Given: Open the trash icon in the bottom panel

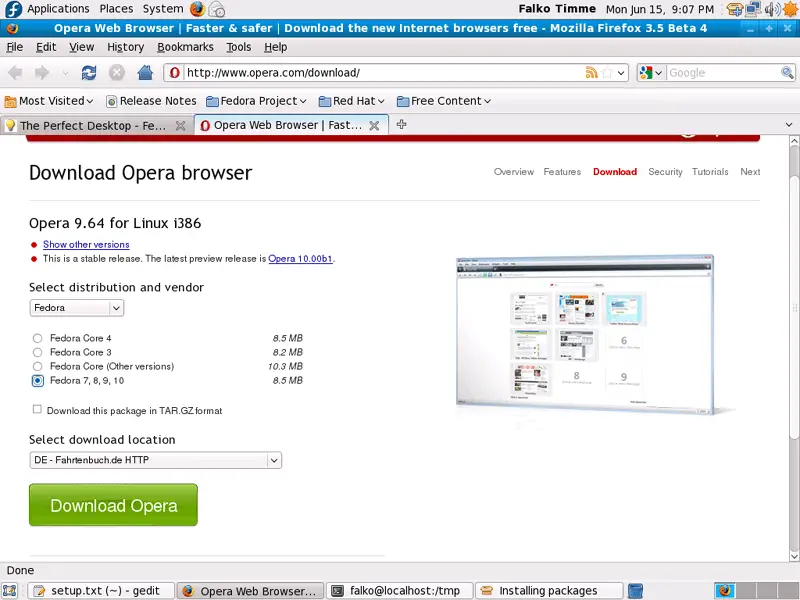Looking at the screenshot, I should pos(635,591).
